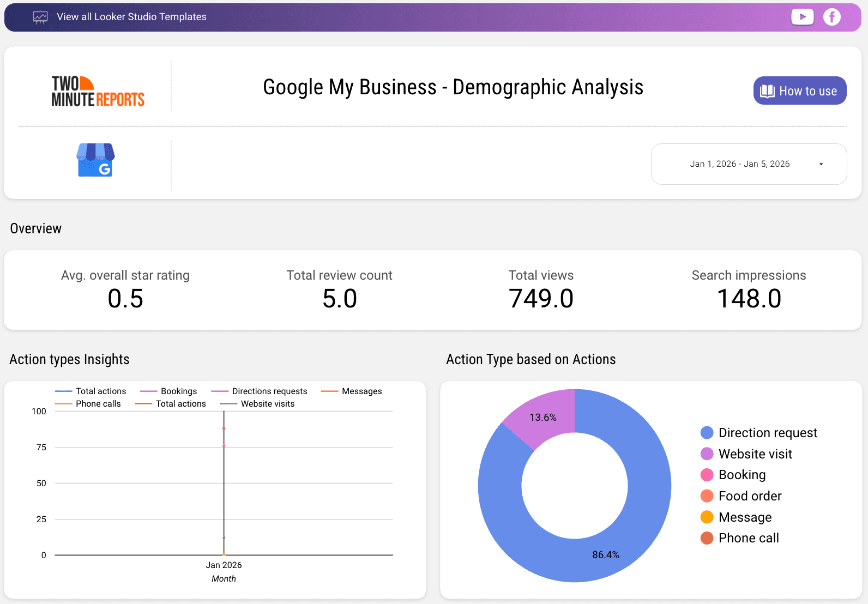
Task: Click the Google My Business store icon
Action: coord(95,160)
